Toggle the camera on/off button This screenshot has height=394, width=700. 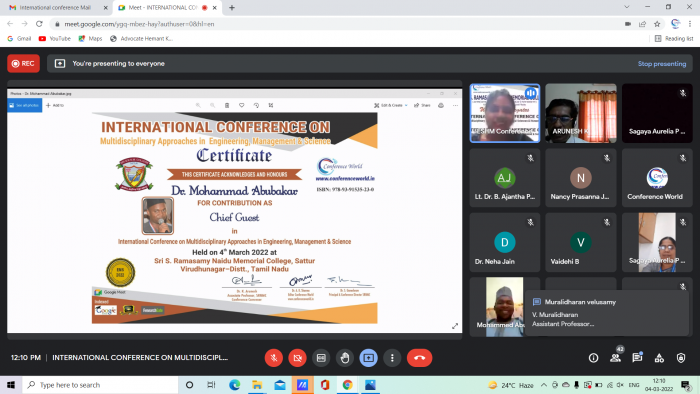297,358
